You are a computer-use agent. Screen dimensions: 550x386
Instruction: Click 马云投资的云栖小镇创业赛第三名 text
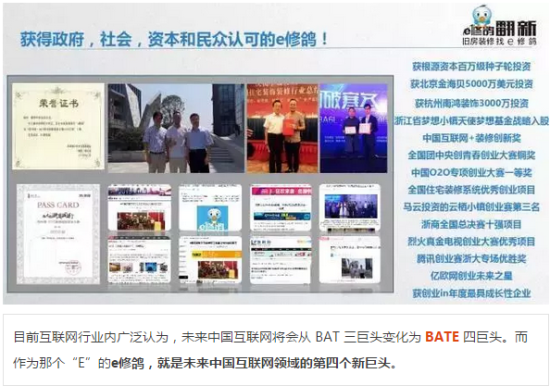click(x=471, y=207)
